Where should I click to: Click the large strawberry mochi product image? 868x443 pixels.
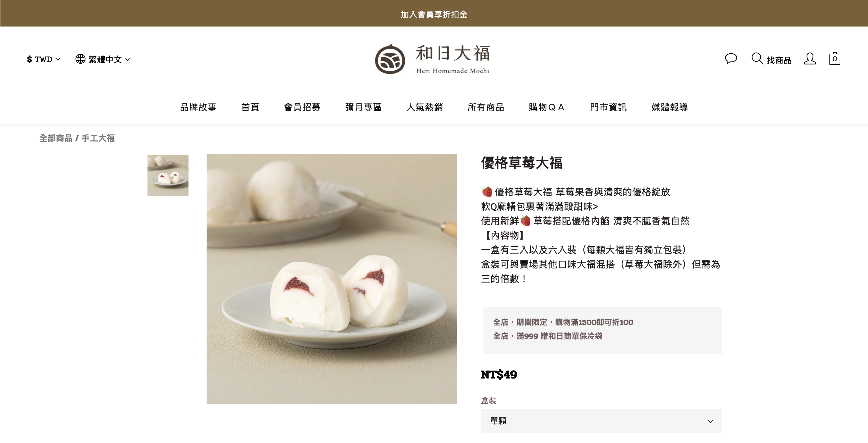[331, 279]
